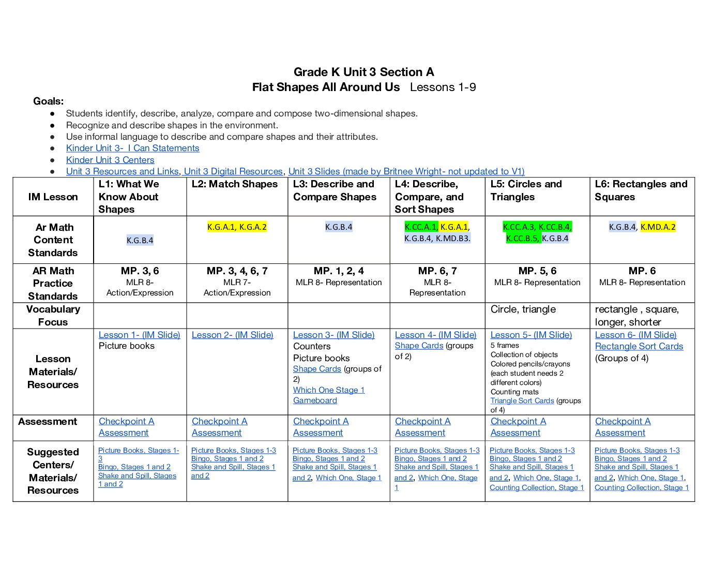Viewport: 728px width, 563px height.
Task: Open Picture Books, Stages 1-3 in L2 column
Action: pyautogui.click(x=234, y=451)
